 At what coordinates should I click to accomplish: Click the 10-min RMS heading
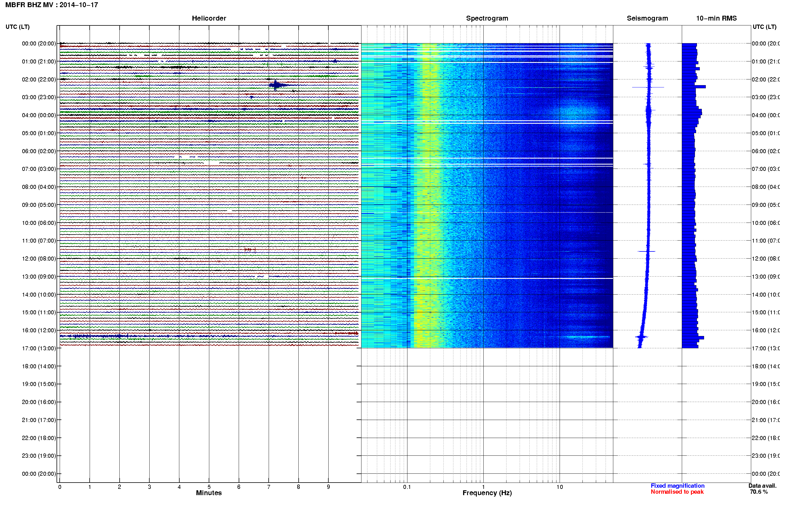pos(716,19)
